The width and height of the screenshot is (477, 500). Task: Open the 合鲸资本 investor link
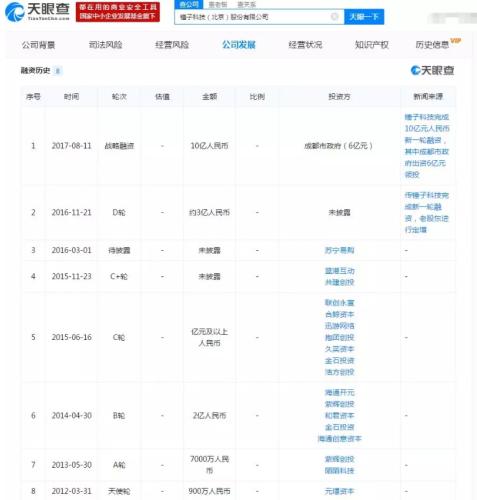339,314
